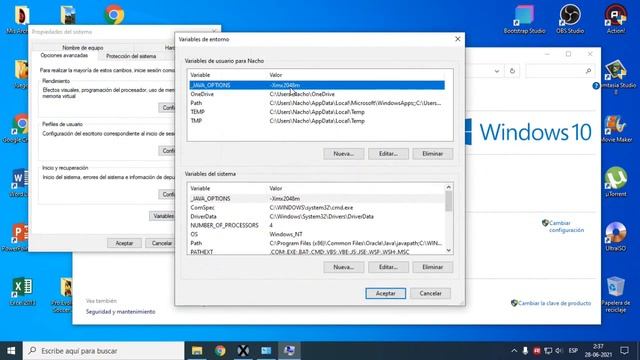Select user variable _JAVA_OPTIONS row

[317, 85]
